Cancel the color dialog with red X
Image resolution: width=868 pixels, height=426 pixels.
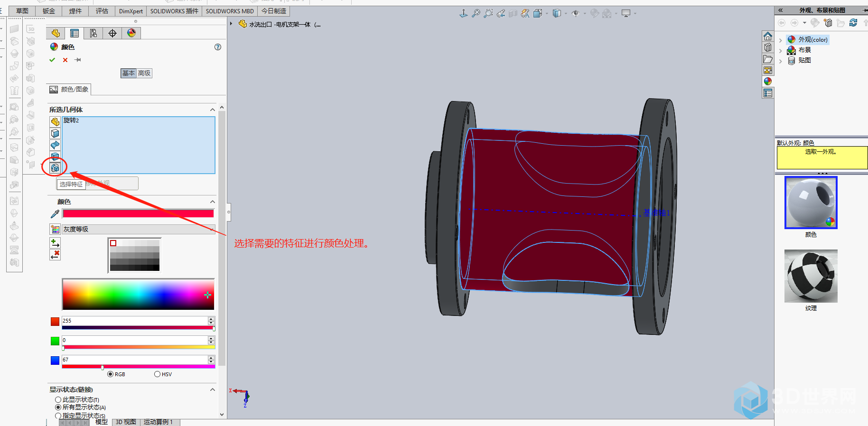tap(65, 60)
